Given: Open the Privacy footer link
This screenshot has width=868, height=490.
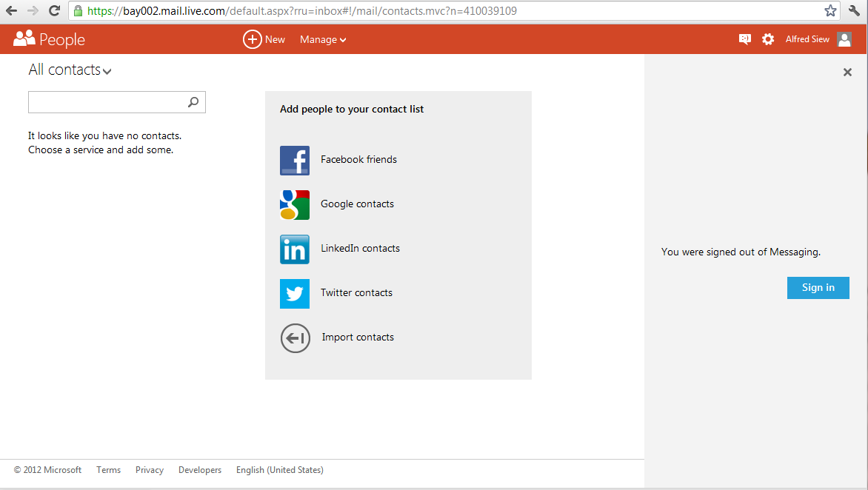Looking at the screenshot, I should pyautogui.click(x=150, y=469).
